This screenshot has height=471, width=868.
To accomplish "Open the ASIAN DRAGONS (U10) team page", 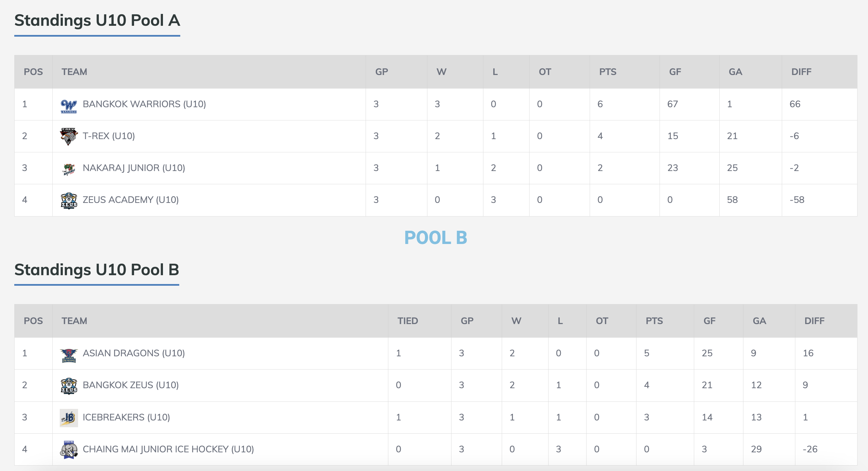I will point(134,353).
